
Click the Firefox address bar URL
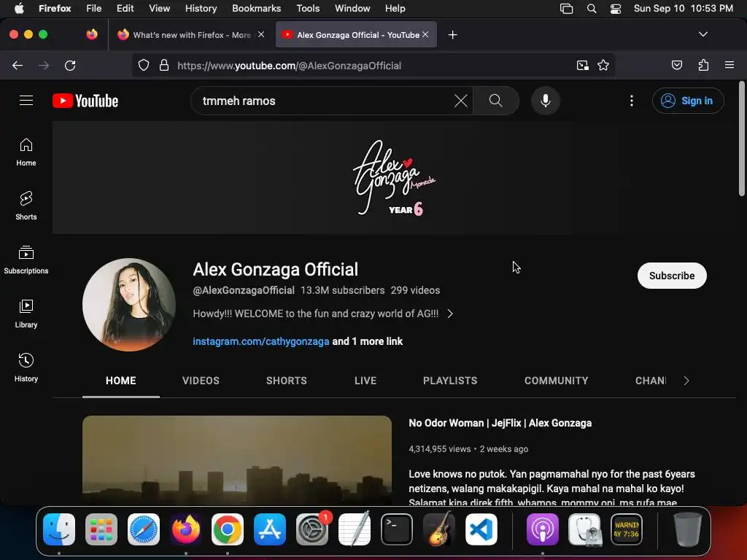click(x=289, y=66)
